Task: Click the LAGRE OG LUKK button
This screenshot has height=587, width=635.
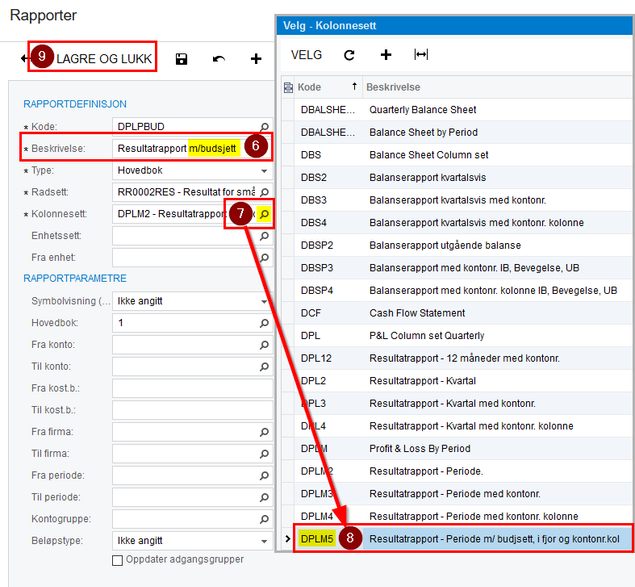Action: pos(92,57)
